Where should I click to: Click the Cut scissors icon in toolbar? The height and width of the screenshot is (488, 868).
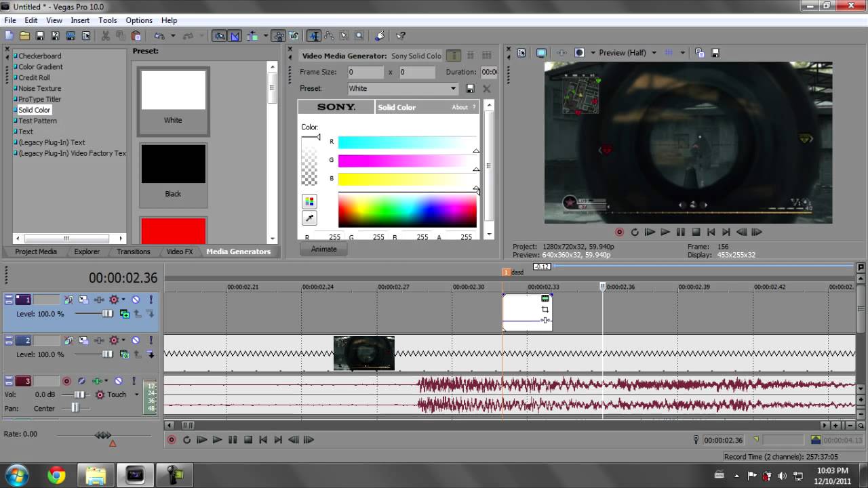click(106, 36)
